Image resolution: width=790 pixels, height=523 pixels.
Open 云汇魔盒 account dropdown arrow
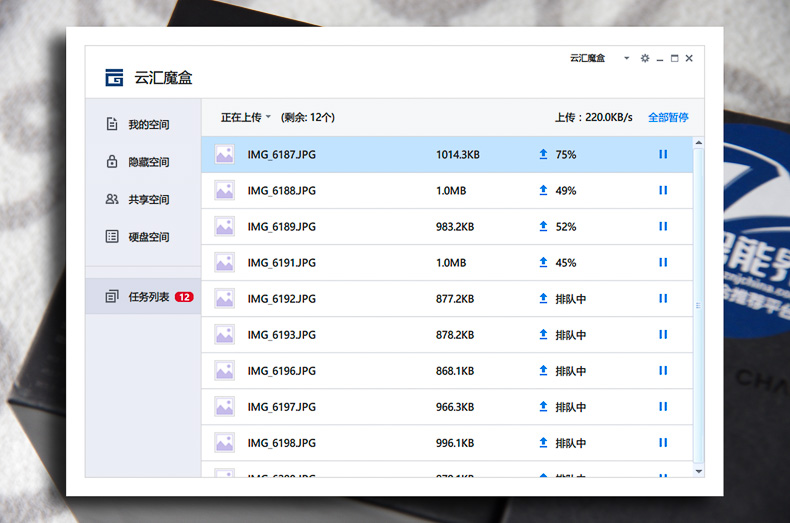coord(627,58)
